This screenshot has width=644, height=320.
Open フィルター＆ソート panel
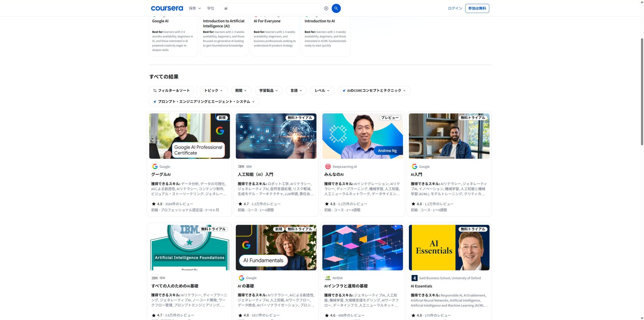(x=171, y=91)
